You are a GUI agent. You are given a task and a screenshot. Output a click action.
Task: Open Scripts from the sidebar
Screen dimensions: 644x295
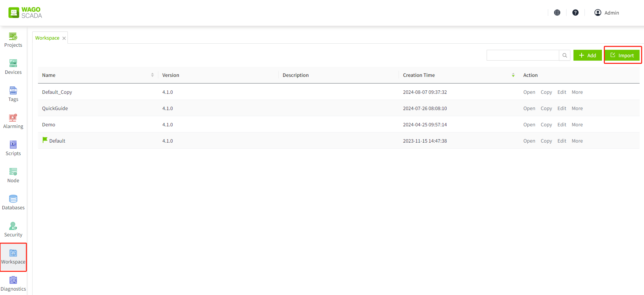coord(13,145)
